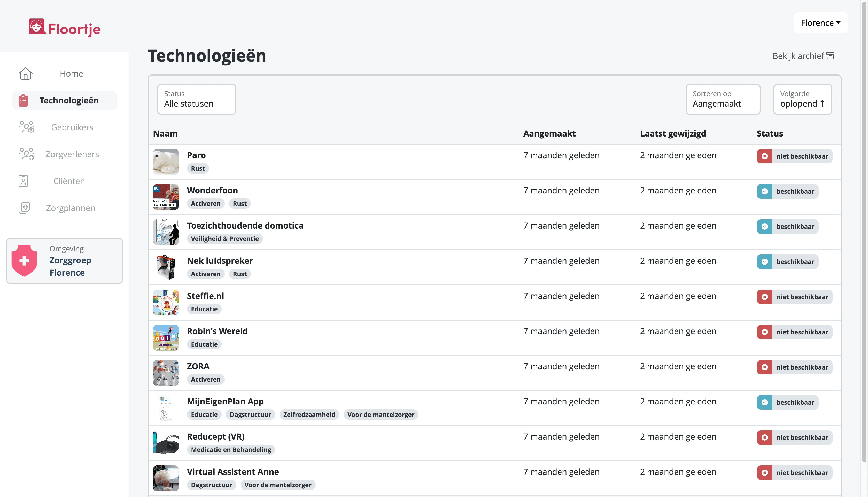
Task: Click the Zorgplannen icon
Action: (24, 208)
